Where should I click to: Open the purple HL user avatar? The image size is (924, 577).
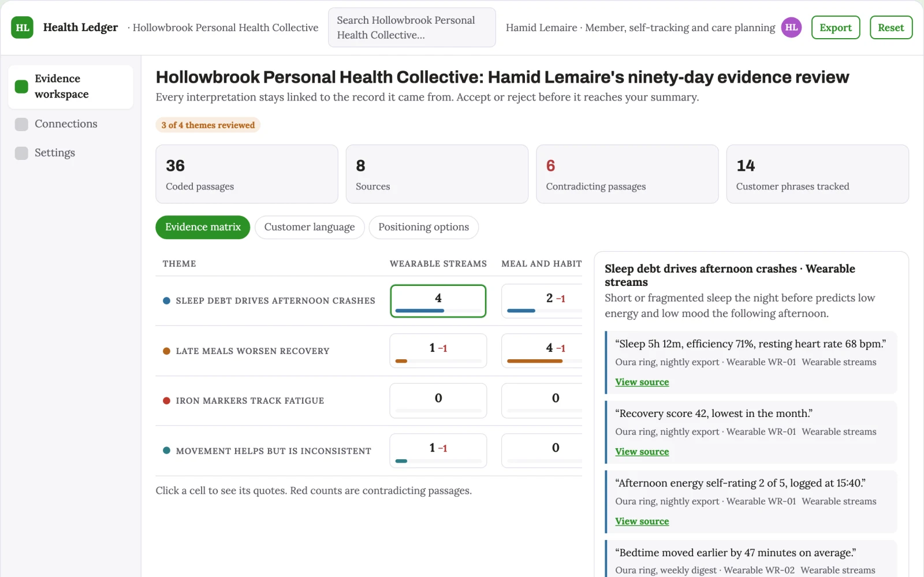[791, 28]
